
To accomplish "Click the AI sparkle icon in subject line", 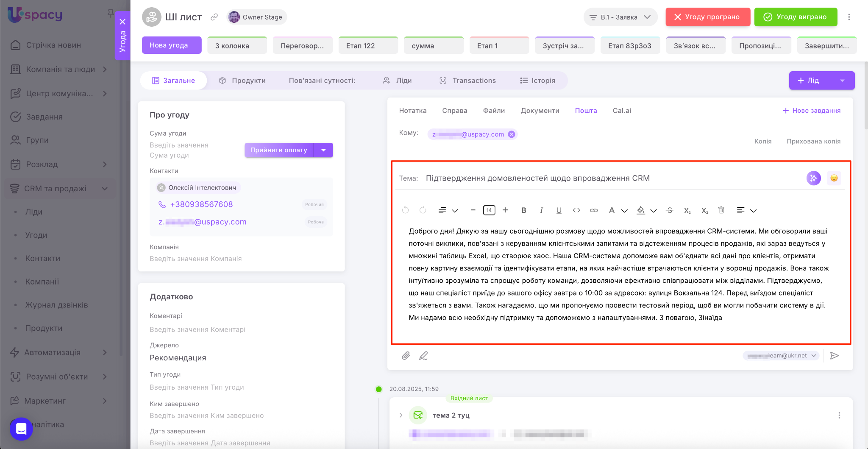I will click(x=813, y=178).
